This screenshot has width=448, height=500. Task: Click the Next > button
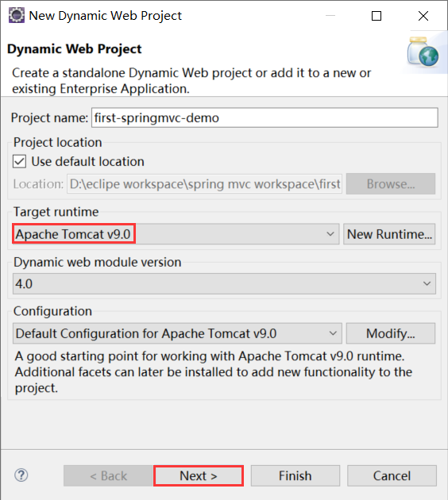(199, 475)
